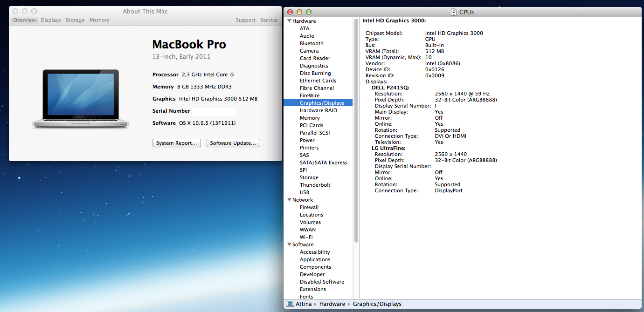Open the Displays tab in About This Mac
Screen dimensions: 644x312
tap(51, 20)
